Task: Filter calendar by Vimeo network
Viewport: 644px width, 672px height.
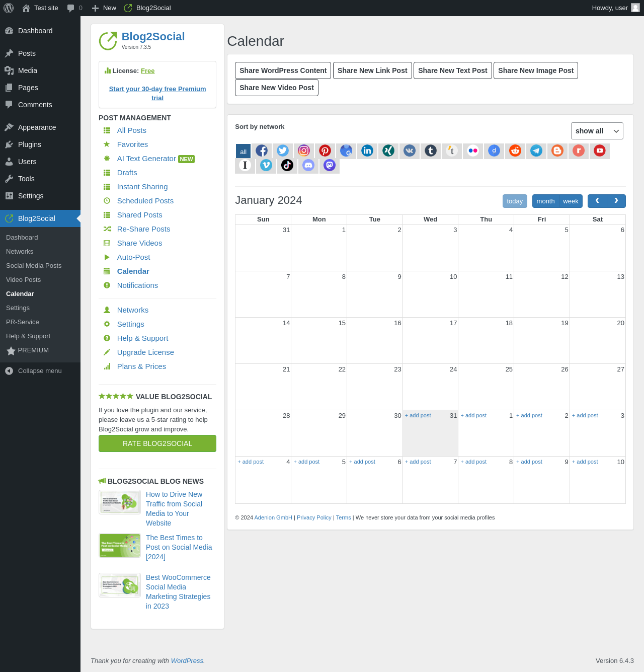Action: tap(266, 165)
